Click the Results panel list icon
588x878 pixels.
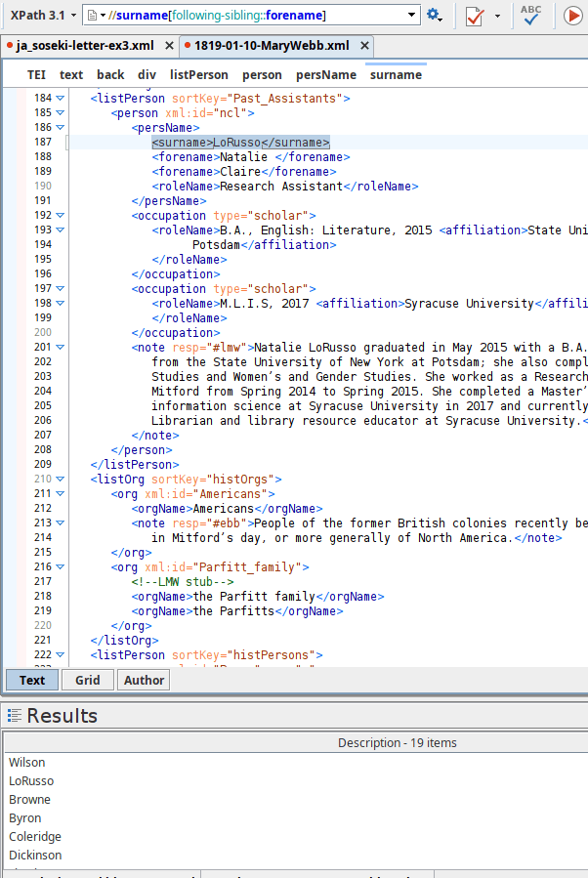point(15,716)
